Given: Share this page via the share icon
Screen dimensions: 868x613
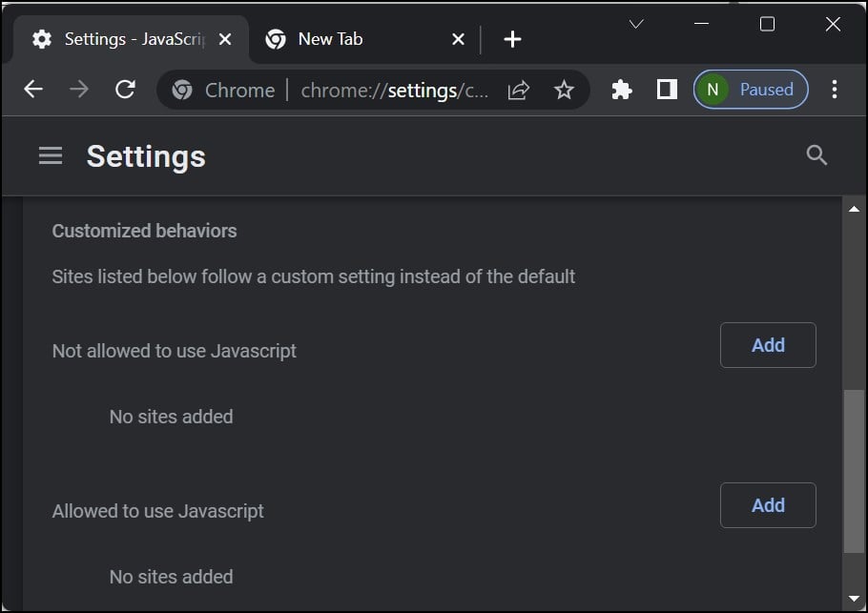Looking at the screenshot, I should pos(519,90).
